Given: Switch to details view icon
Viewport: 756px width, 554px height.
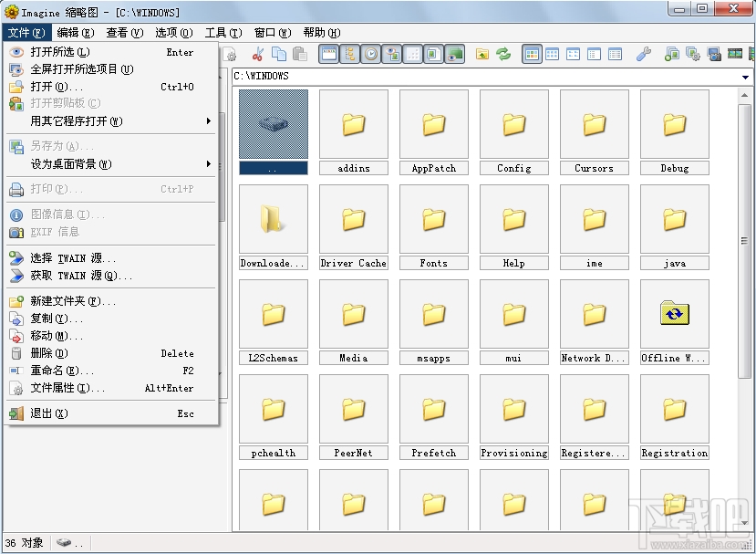Looking at the screenshot, I should coord(615,54).
